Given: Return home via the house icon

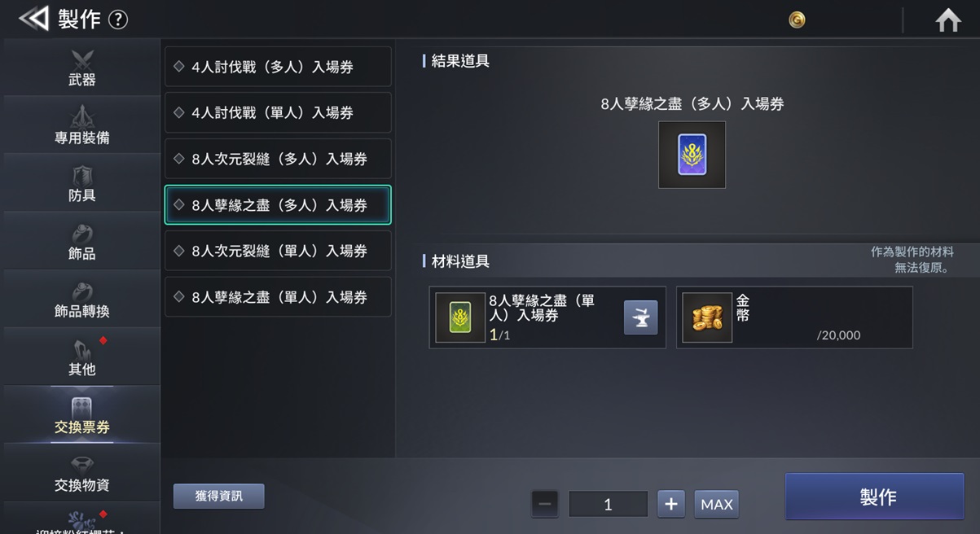Looking at the screenshot, I should [948, 20].
